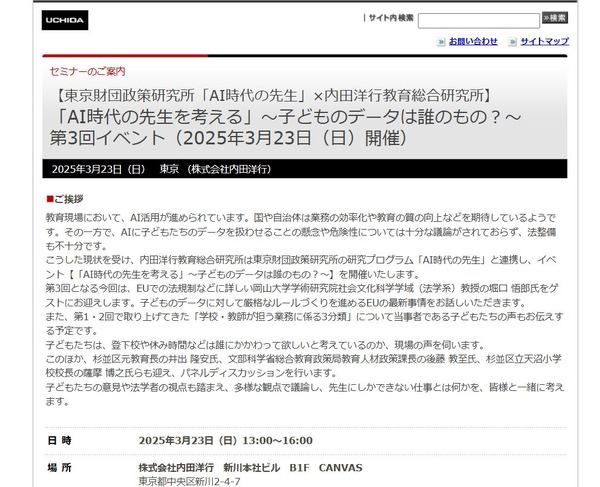Screen dimensions: 600x487
Task: Click title line 【東京財団政策研究所「AI時代の先生」
Action: (x=272, y=96)
